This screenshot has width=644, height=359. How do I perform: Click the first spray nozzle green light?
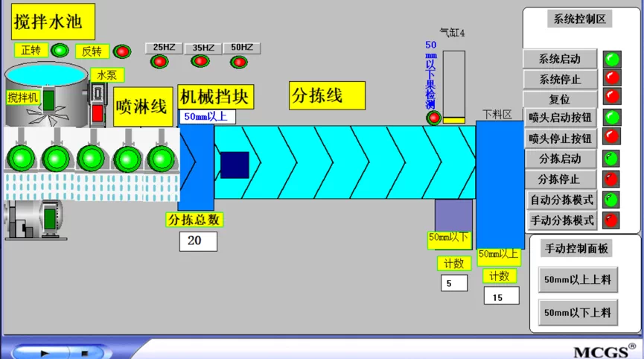(x=21, y=159)
